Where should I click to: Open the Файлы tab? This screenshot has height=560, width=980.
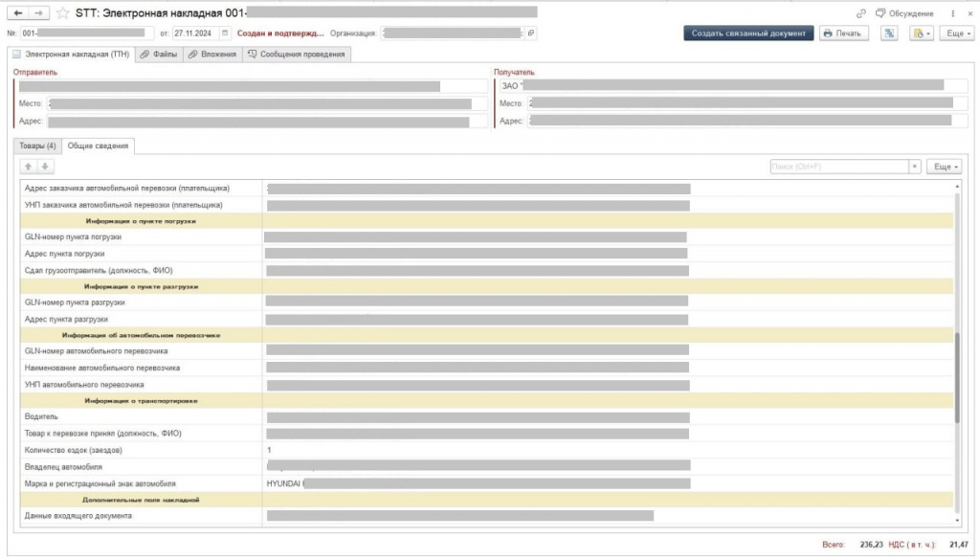tap(159, 55)
